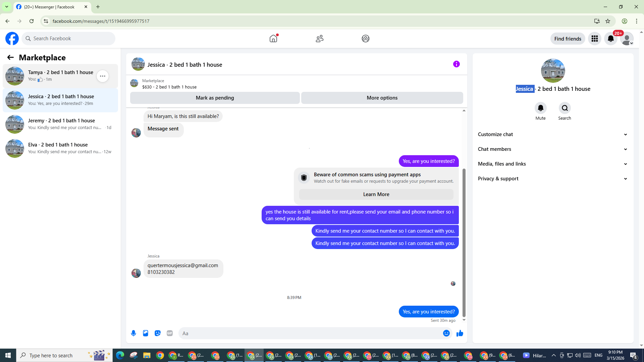Open the $630 - 2 bed 1 bath listing

click(169, 87)
